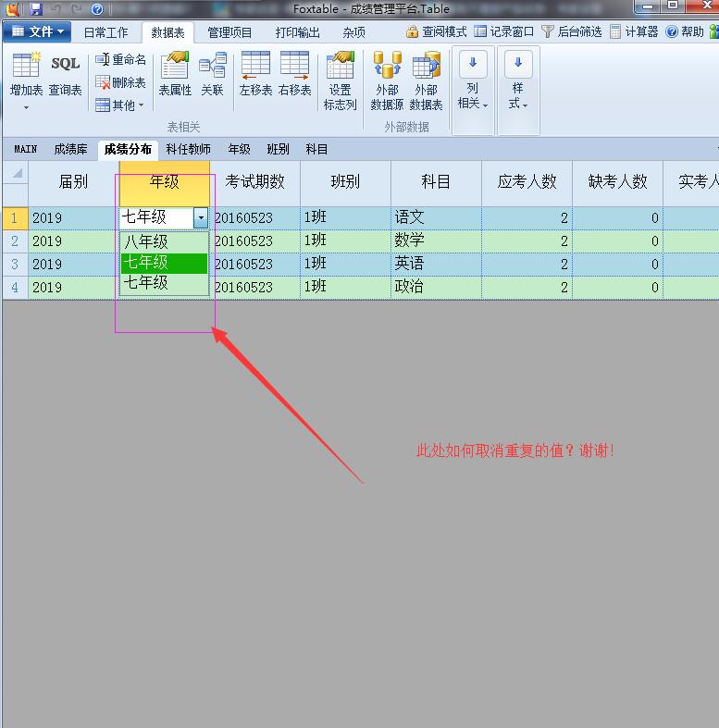Click the 语文 cell
The image size is (719, 728).
click(x=436, y=218)
